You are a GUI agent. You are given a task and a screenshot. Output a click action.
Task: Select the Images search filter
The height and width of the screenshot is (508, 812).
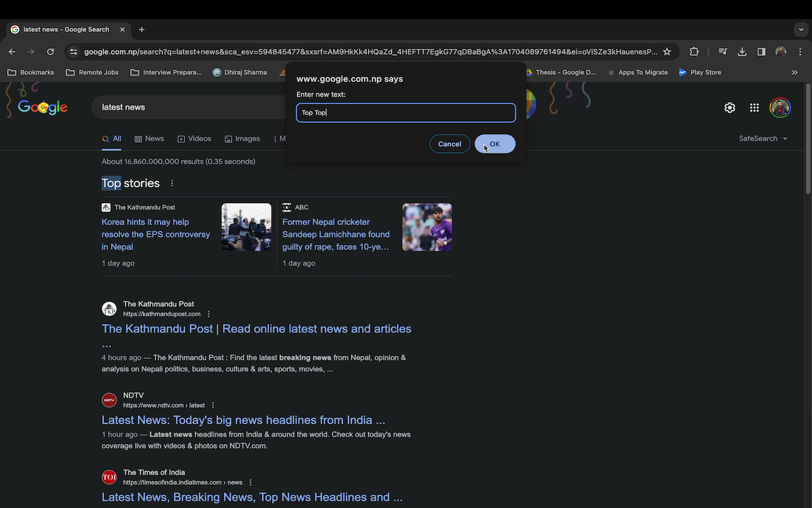[242, 138]
